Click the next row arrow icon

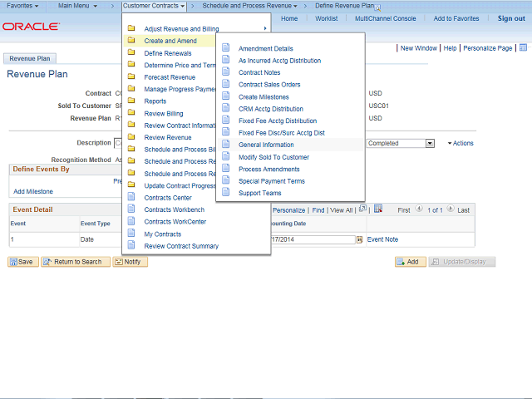coord(451,209)
